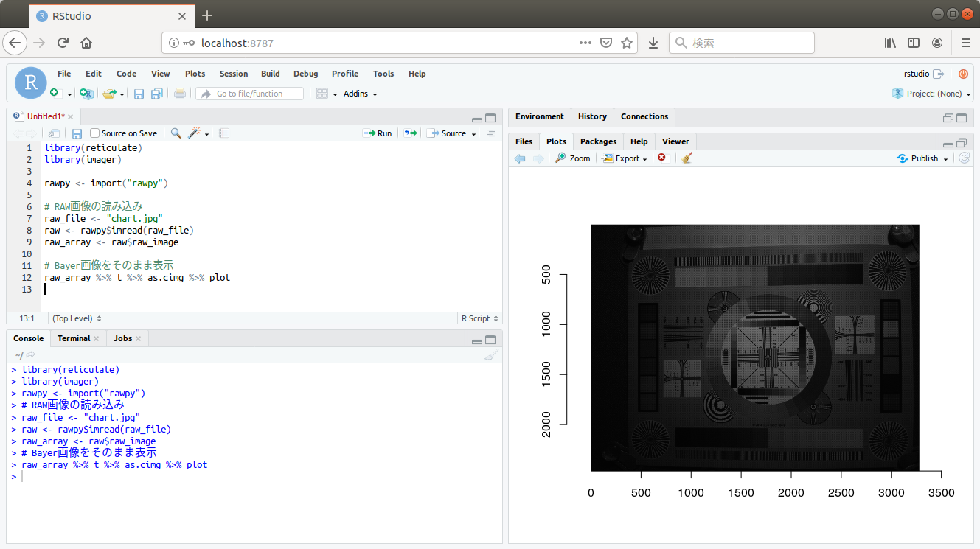Clear all plots with broom icon
Viewport: 980px width, 549px height.
click(687, 158)
